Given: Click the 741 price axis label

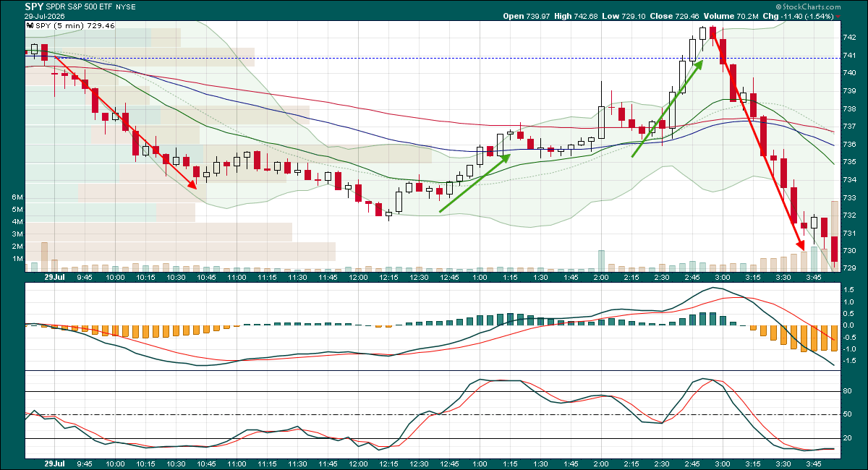Looking at the screenshot, I should coord(851,56).
